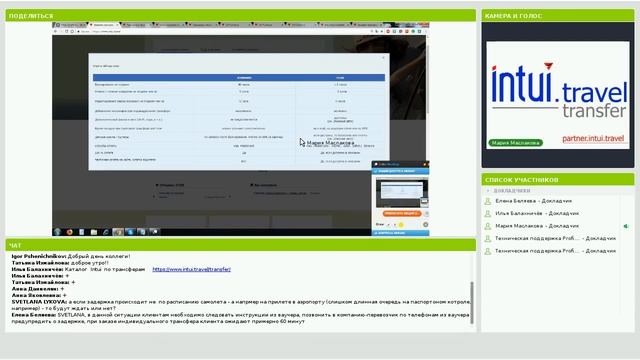Select the active browser tab

click(104, 25)
